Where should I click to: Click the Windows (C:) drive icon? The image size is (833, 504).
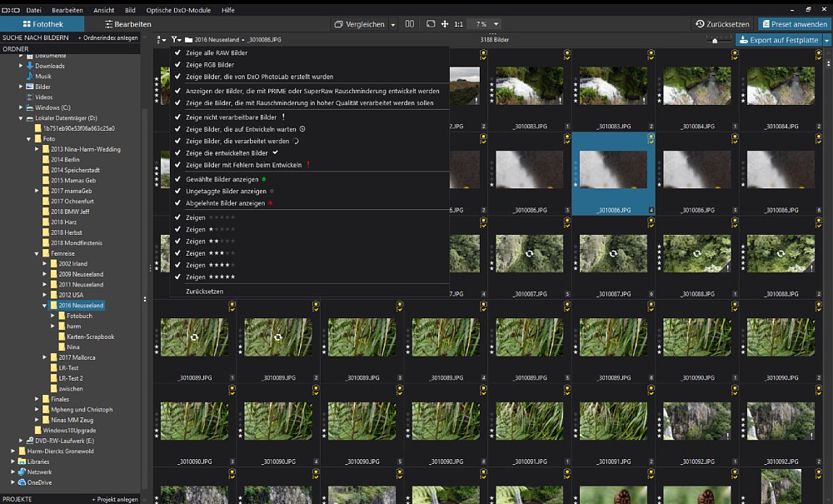(30, 107)
